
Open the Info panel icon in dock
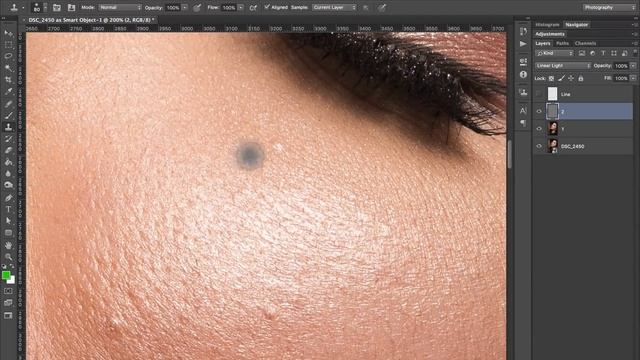tap(523, 75)
